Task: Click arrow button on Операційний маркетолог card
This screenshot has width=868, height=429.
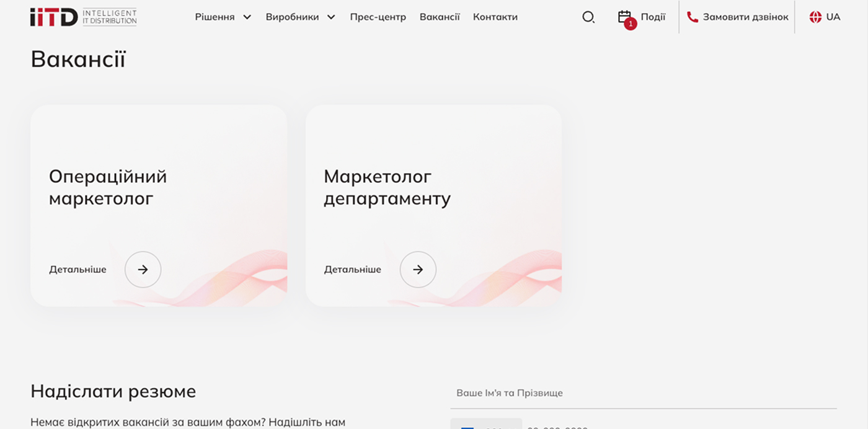Action: tap(143, 270)
